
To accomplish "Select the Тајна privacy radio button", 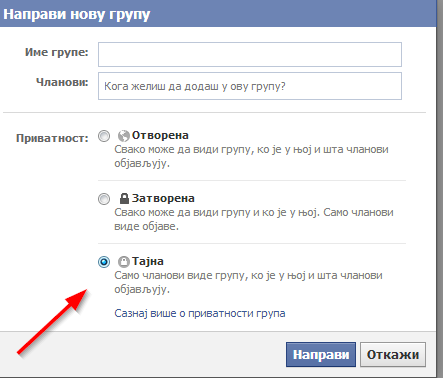I will (x=104, y=262).
